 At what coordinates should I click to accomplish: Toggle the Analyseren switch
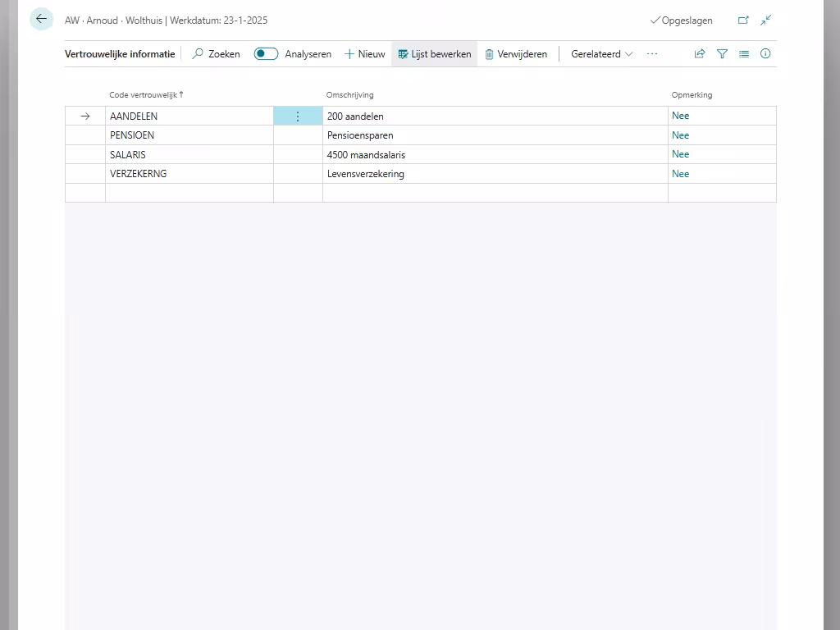(266, 54)
